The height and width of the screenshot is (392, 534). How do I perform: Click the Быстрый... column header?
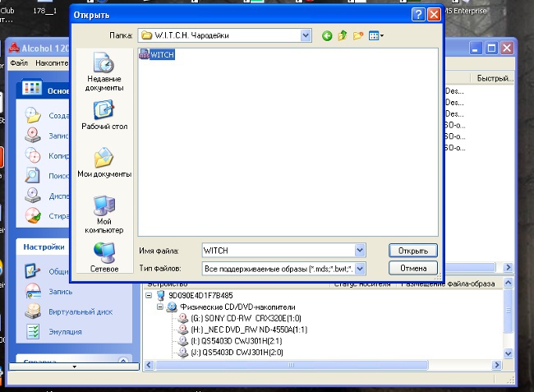pos(493,78)
